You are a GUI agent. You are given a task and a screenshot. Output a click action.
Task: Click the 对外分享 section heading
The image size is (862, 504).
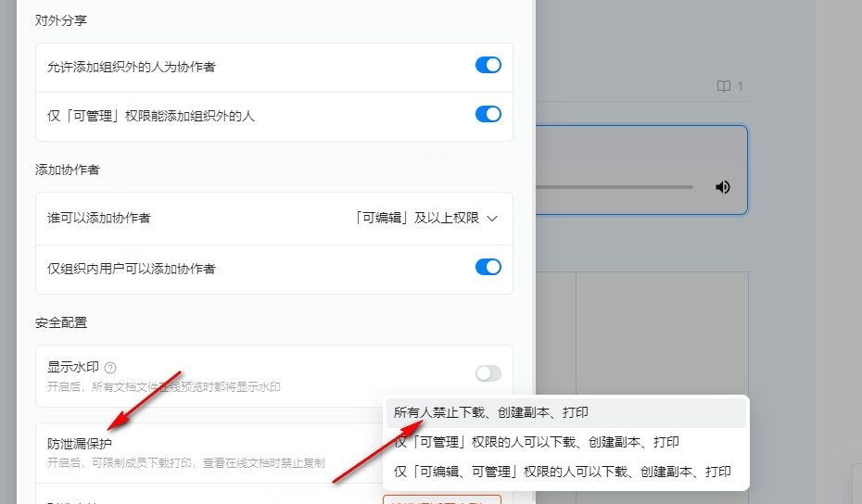[x=61, y=21]
